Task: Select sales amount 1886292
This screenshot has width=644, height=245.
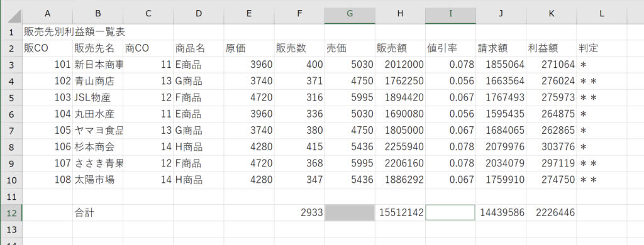Action: 400,180
